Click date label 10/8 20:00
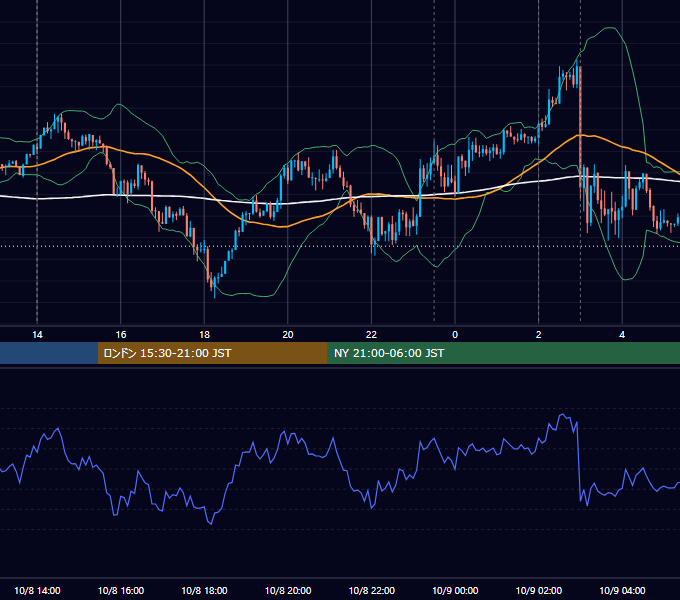 288,590
